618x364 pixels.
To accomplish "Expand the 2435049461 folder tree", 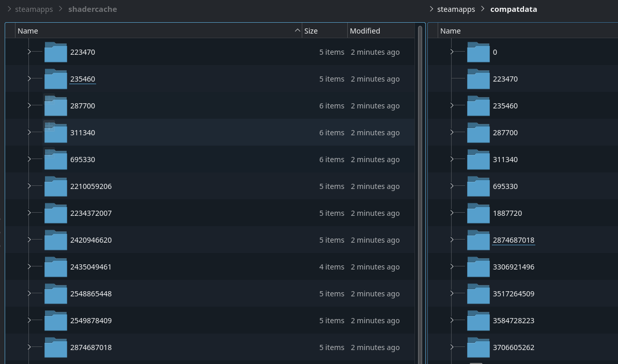I will [29, 266].
